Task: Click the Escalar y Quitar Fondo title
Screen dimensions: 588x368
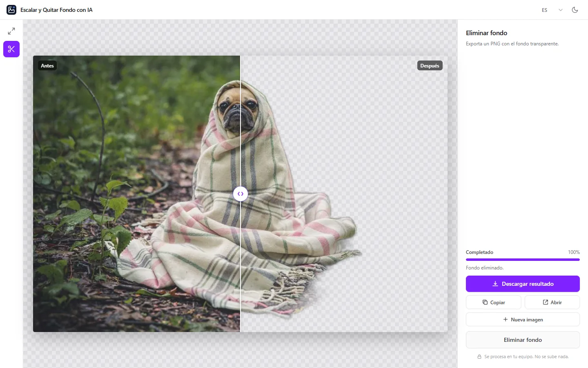Action: tap(56, 10)
